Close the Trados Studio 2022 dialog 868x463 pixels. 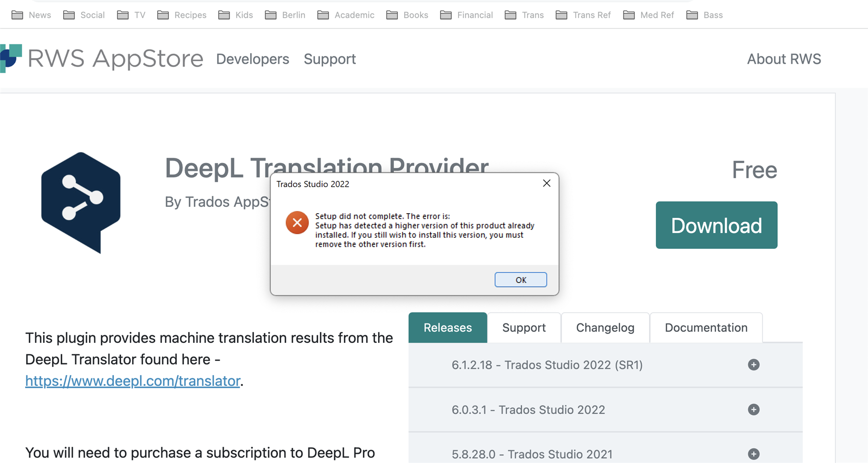(x=546, y=183)
